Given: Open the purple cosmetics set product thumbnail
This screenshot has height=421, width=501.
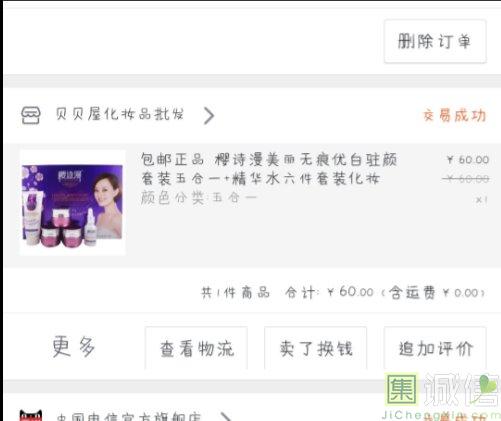Looking at the screenshot, I should click(x=73, y=203).
